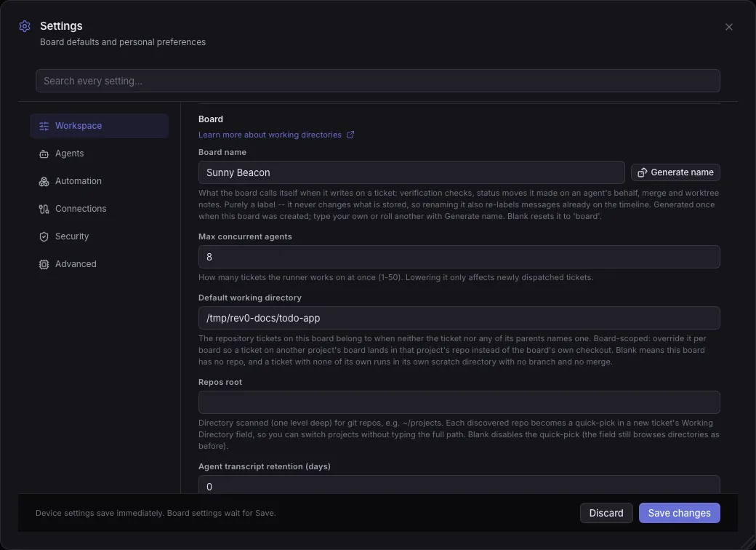
Task: Click the Agent transcript retention (days) label
Action: 264,466
